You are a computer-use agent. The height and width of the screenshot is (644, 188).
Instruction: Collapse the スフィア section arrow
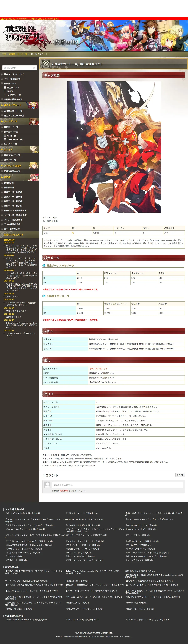tap(2, 150)
